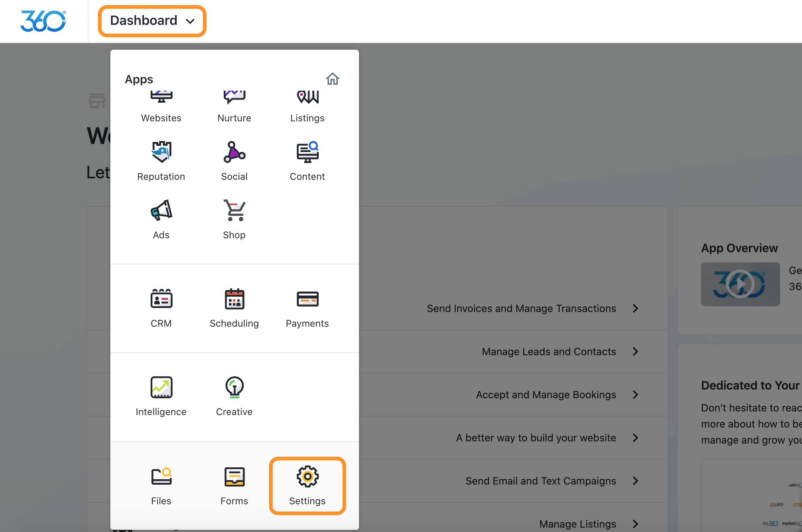The image size is (802, 532).
Task: Open the Ads megaphone icon
Action: 161,210
